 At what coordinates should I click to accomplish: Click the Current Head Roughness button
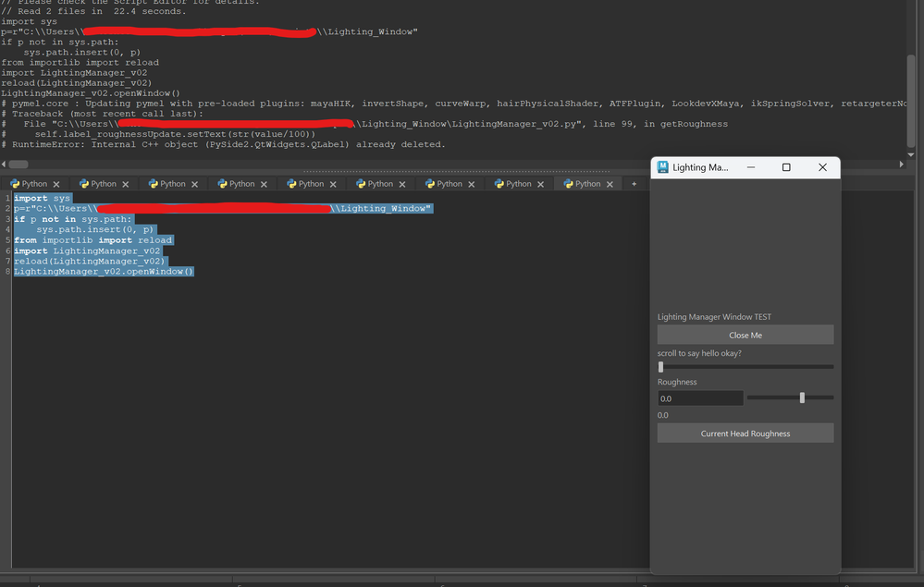tap(745, 434)
